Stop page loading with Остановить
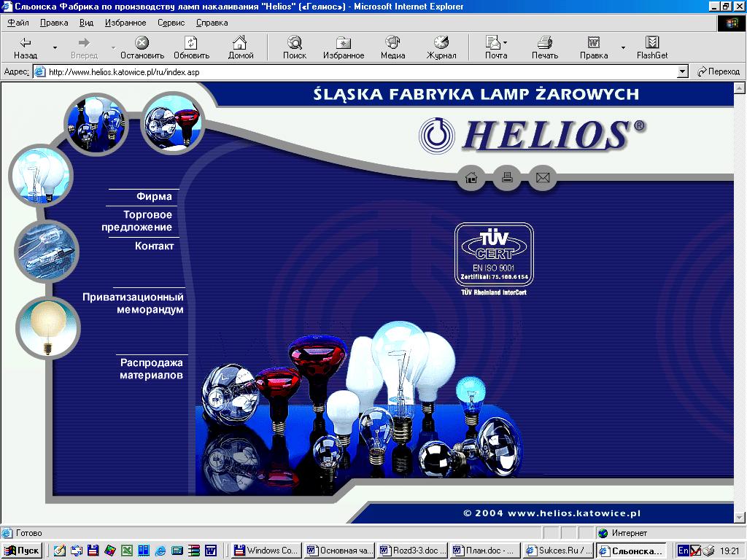Viewport: 747px width, 560px height. [x=142, y=47]
